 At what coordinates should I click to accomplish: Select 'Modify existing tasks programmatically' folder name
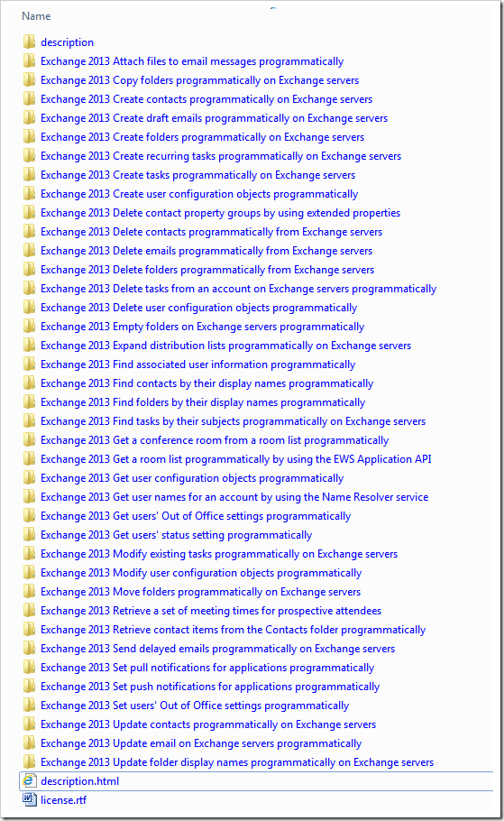pos(219,554)
